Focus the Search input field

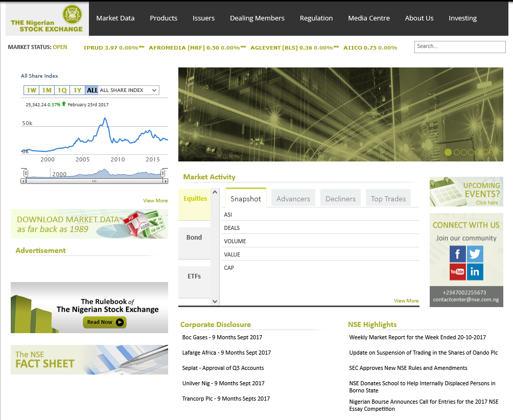(460, 47)
